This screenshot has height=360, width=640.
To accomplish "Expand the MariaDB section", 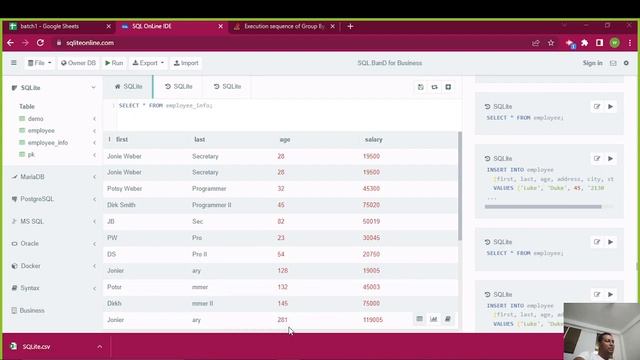I will point(53,177).
